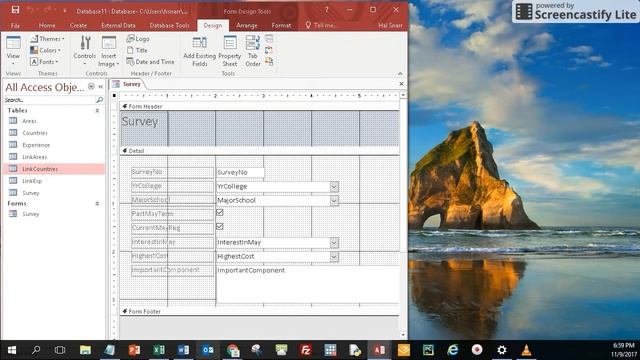The width and height of the screenshot is (640, 360).
Task: Switch to the Format tab
Action: 281,25
